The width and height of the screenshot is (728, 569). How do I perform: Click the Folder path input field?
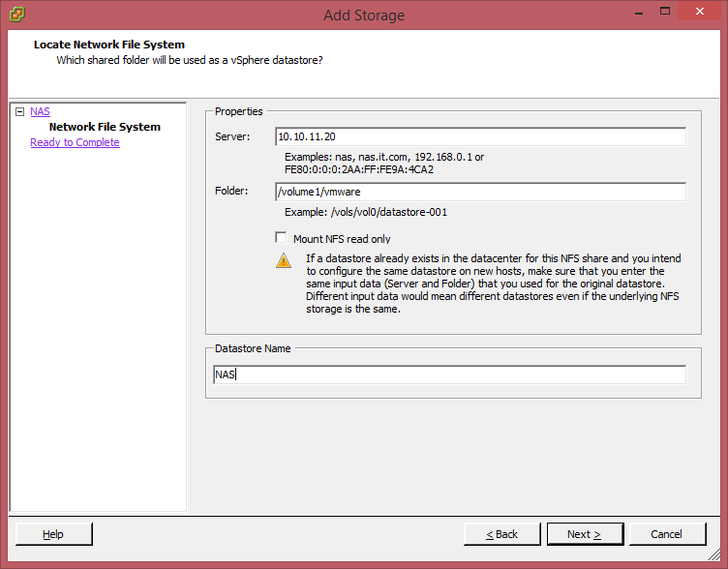(x=480, y=192)
